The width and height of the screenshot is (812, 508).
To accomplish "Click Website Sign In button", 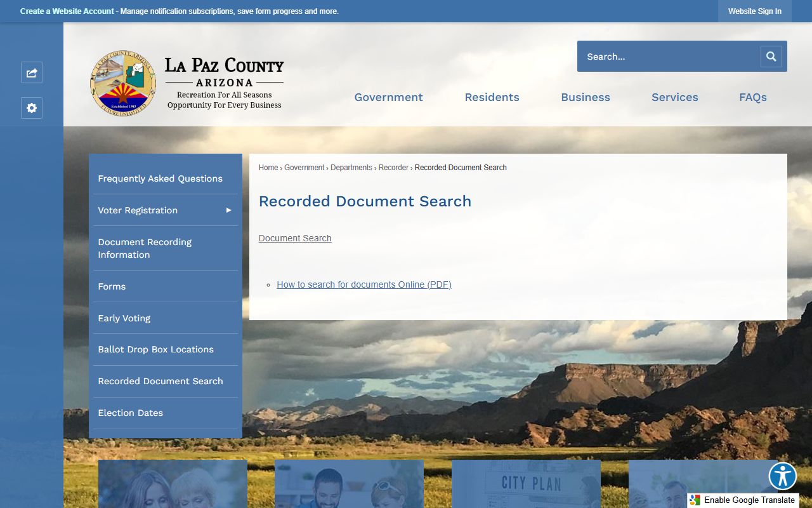I will pos(755,11).
